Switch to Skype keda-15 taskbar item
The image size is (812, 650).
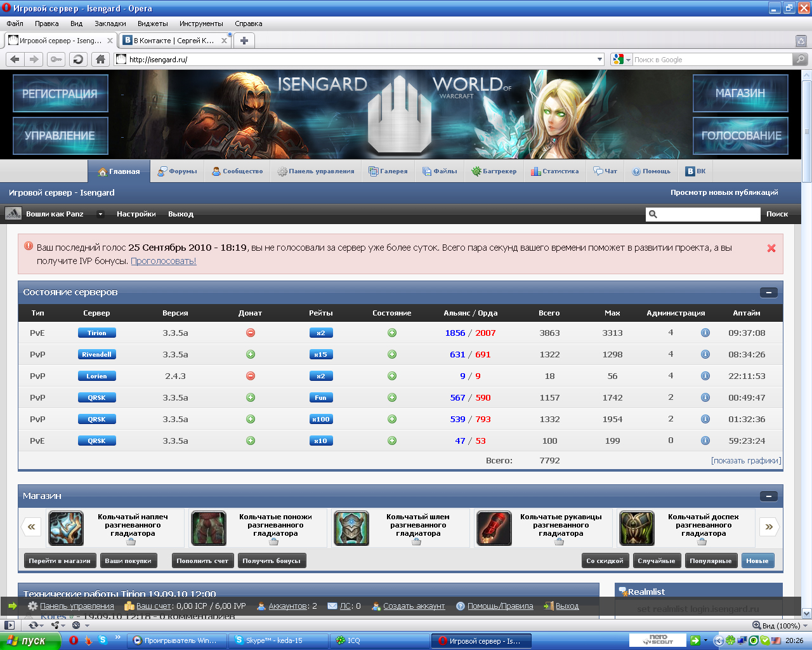277,640
